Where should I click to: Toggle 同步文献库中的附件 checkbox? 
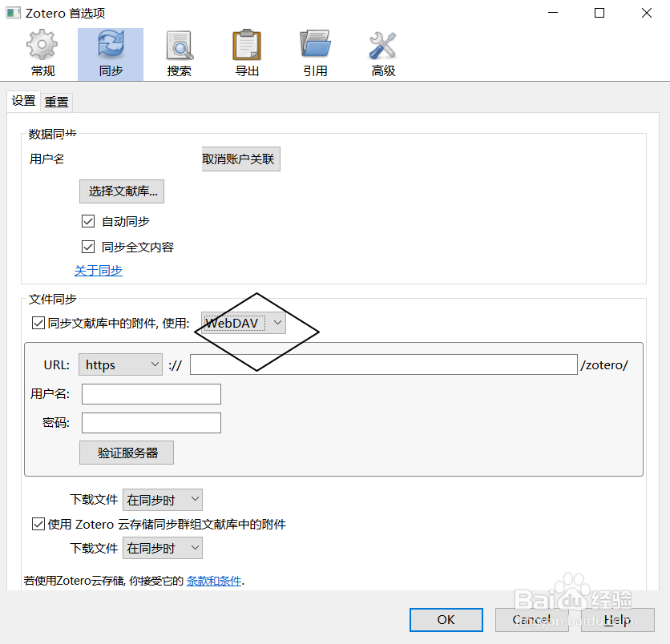38,323
